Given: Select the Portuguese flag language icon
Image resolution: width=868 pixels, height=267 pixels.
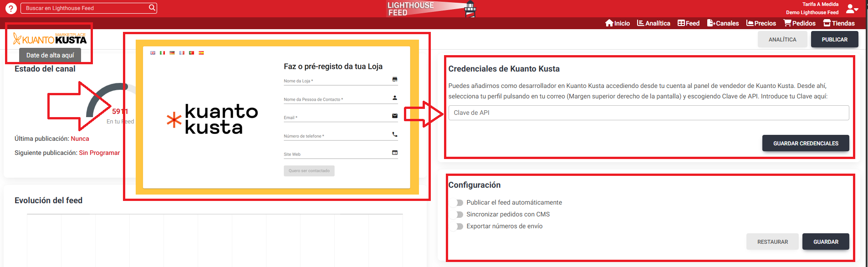Looking at the screenshot, I should point(191,53).
